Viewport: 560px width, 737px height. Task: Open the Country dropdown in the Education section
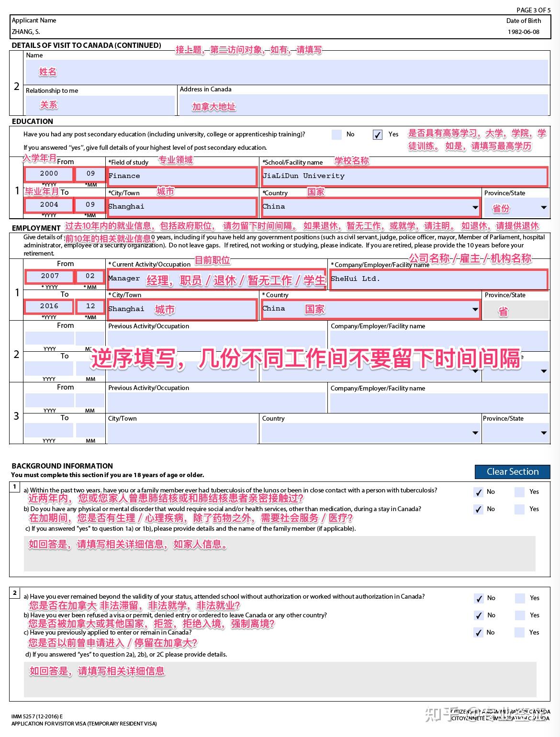tap(474, 208)
